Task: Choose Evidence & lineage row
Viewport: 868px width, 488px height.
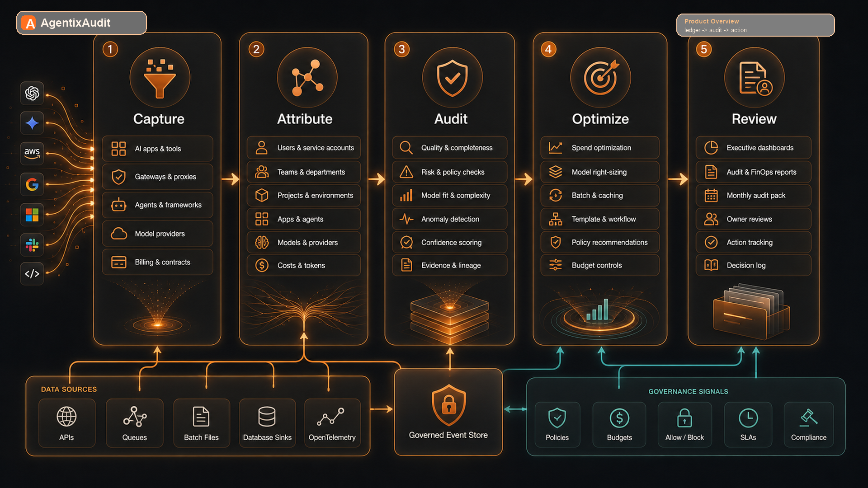Action: (x=450, y=265)
